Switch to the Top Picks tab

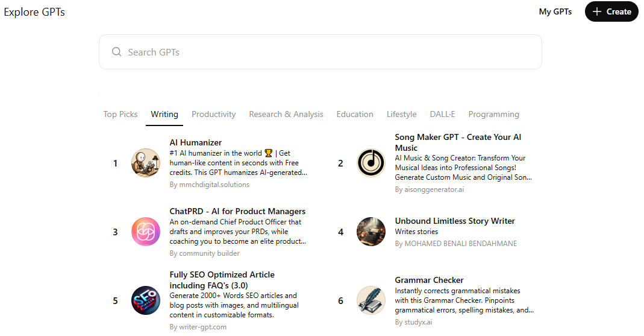coord(120,114)
